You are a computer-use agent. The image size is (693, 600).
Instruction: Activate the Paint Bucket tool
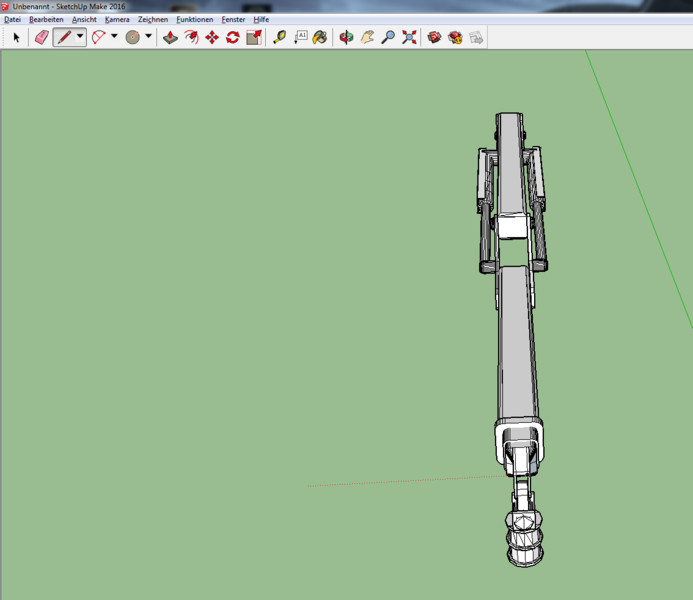click(320, 37)
